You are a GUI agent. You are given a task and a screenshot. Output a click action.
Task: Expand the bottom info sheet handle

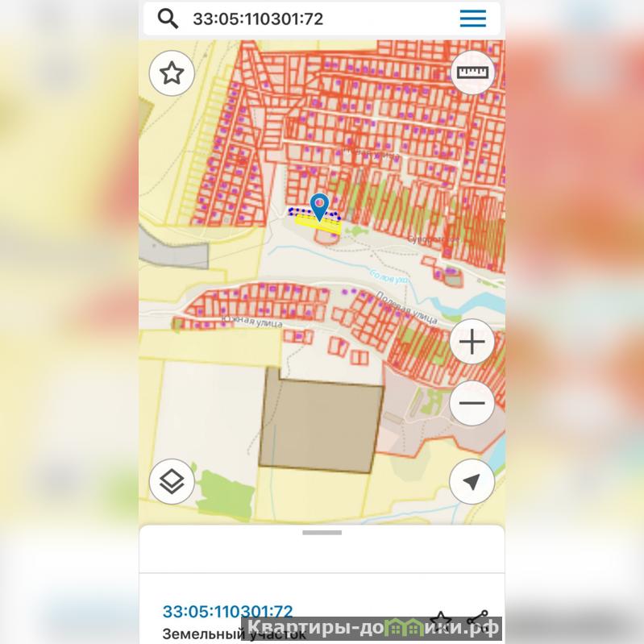tap(322, 533)
